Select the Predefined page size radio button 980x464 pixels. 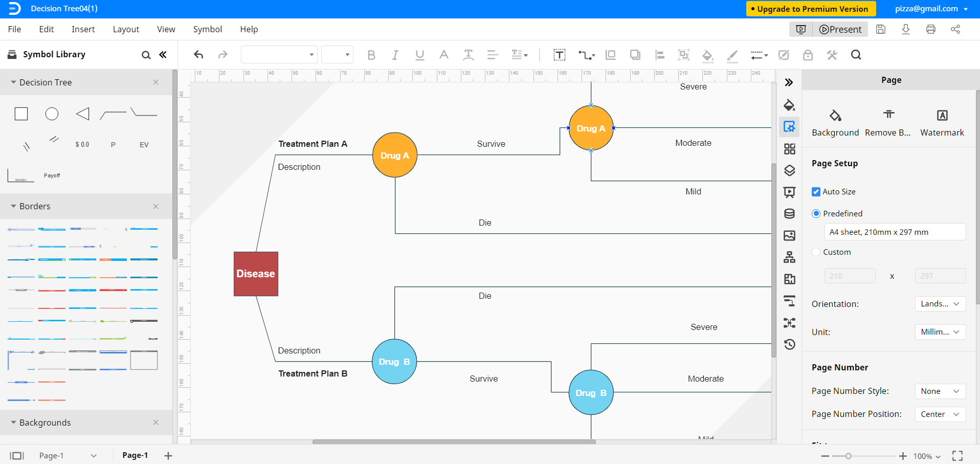click(x=816, y=213)
